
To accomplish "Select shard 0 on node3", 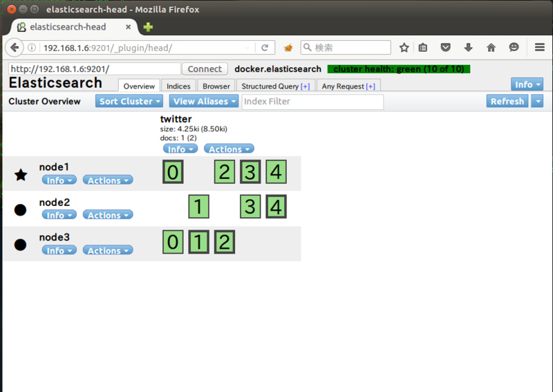I will 173,242.
